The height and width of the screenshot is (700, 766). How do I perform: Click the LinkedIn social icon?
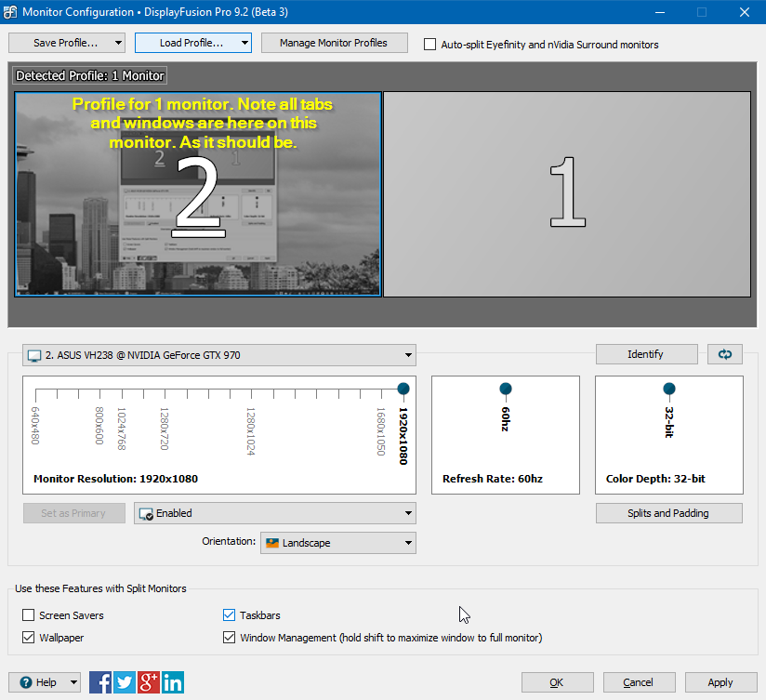tap(173, 682)
